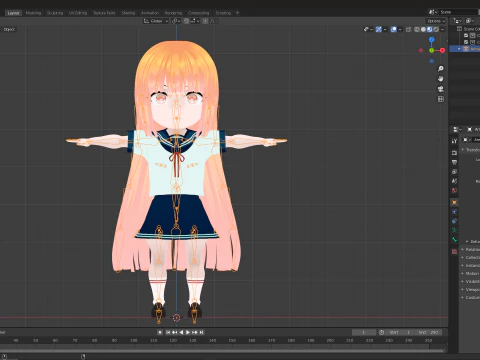Screen dimensions: 480x360
Task: Toggle X-ray view icon
Action: tap(409, 29)
